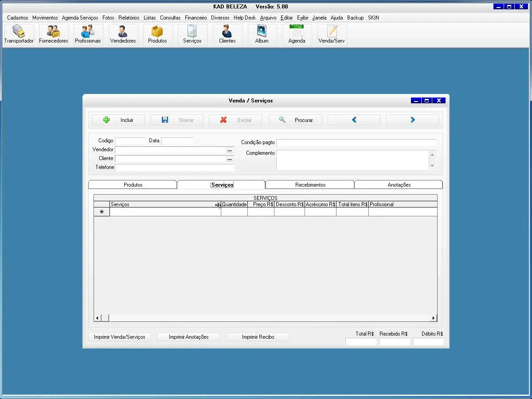Image resolution: width=532 pixels, height=399 pixels.
Task: Open the Diversos menu
Action: 220,18
